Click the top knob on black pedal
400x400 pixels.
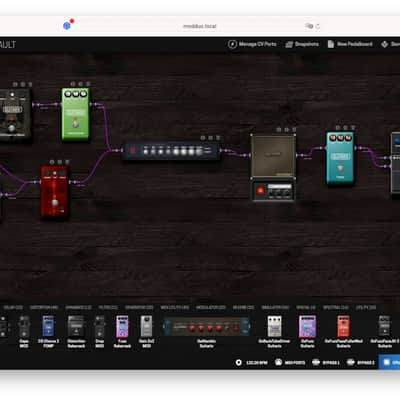(x=12, y=95)
